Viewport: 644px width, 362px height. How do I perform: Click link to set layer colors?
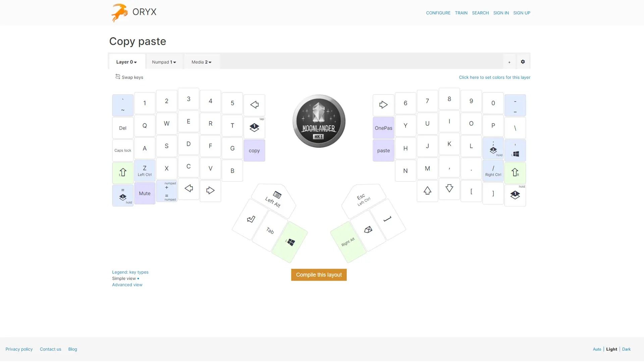tap(494, 77)
